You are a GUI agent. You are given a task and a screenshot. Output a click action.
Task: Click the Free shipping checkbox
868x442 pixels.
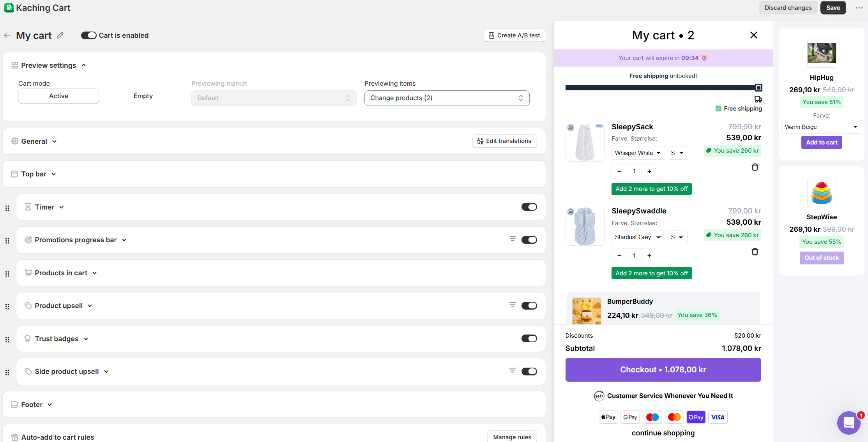pyautogui.click(x=718, y=109)
